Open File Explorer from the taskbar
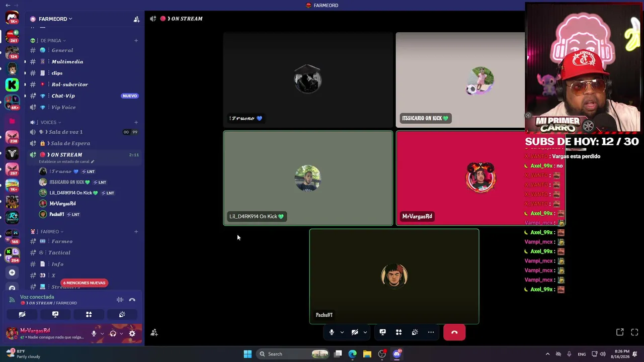Viewport: 644px width, 362px height. click(367, 354)
